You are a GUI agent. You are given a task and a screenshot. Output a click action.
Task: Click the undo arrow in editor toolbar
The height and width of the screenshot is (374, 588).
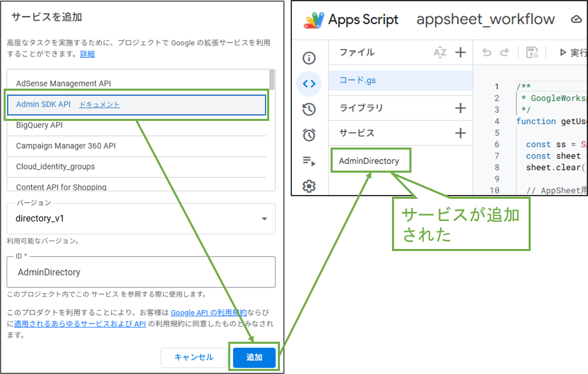pos(487,52)
